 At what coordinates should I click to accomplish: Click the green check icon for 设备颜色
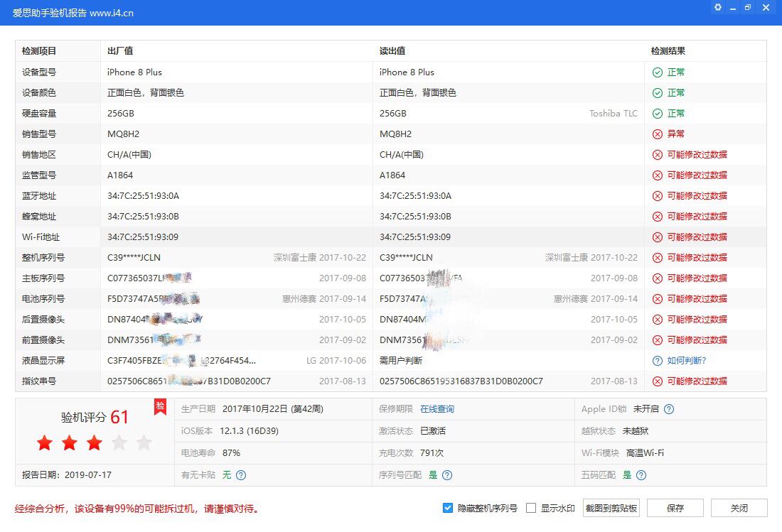[658, 93]
